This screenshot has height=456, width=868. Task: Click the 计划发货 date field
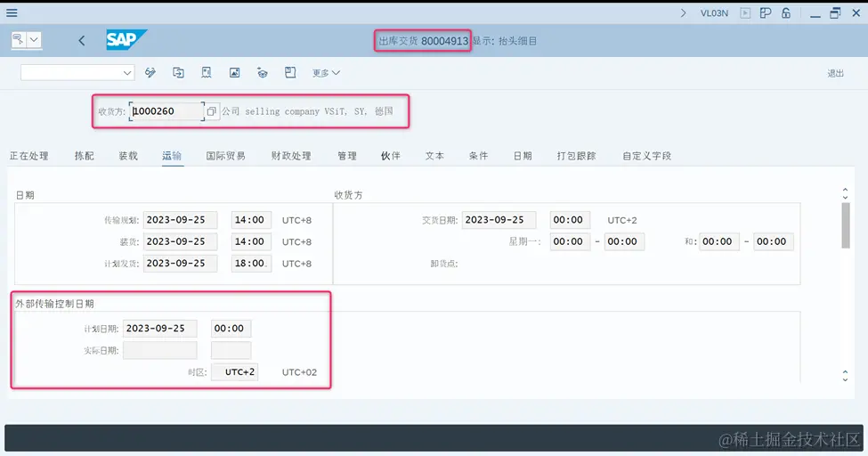tap(181, 264)
